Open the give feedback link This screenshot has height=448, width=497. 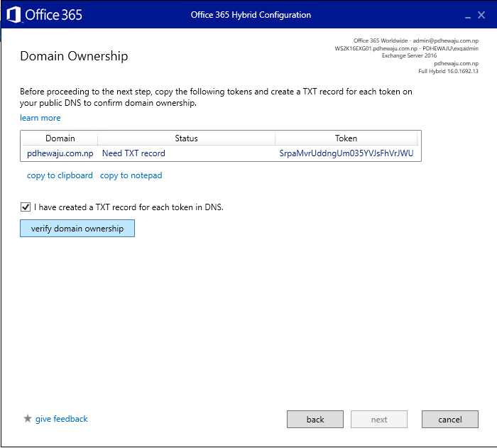[x=62, y=419]
